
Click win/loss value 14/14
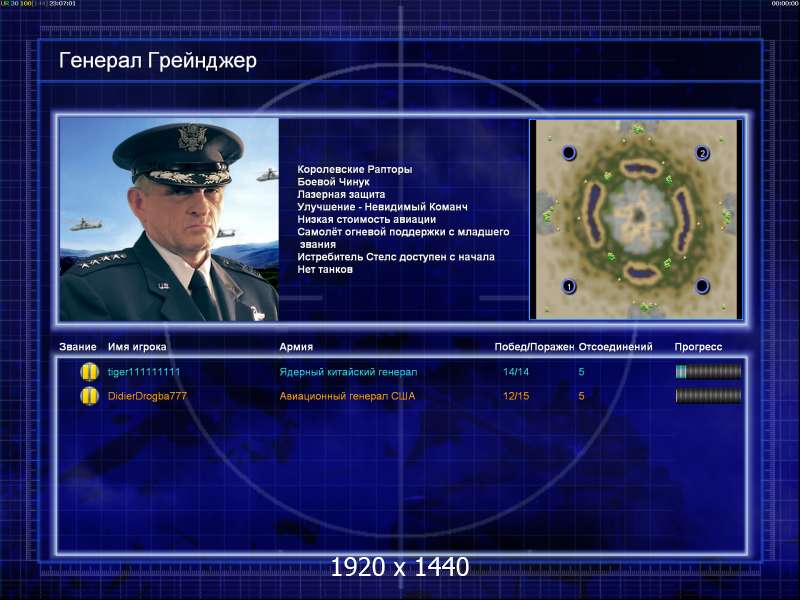click(x=516, y=372)
